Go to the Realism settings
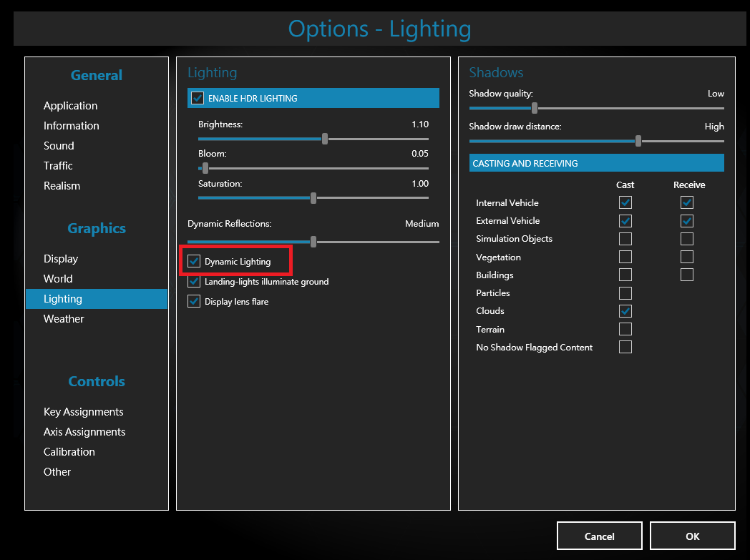Image resolution: width=750 pixels, height=560 pixels. [x=62, y=186]
